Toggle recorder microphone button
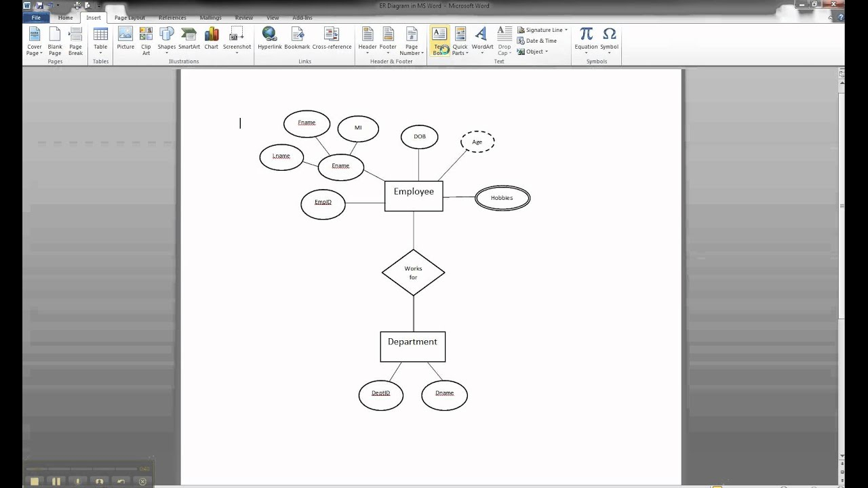This screenshot has width=868, height=488. (x=78, y=481)
